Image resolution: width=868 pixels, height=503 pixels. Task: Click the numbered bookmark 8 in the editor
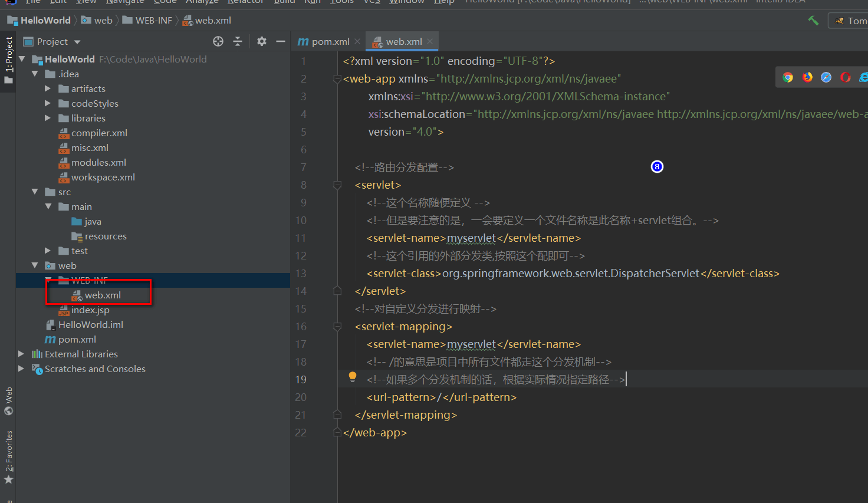tap(657, 167)
